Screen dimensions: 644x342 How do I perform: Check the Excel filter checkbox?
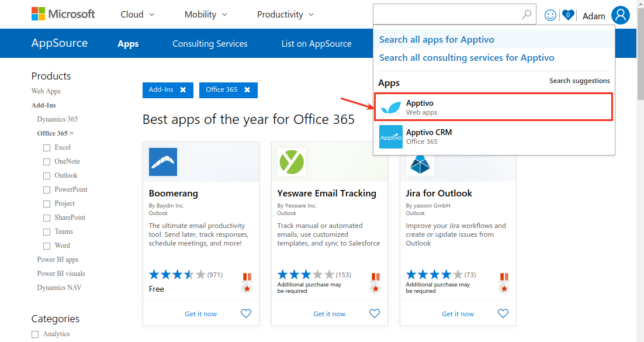47,147
